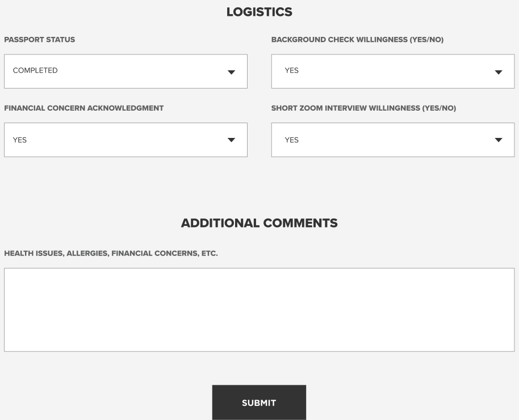Click the Logistics section heading

[259, 12]
